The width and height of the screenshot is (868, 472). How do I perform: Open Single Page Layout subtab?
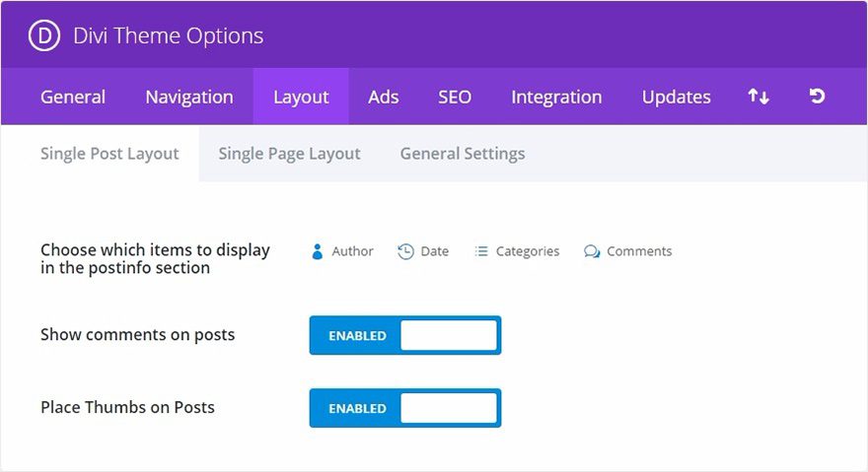[290, 154]
